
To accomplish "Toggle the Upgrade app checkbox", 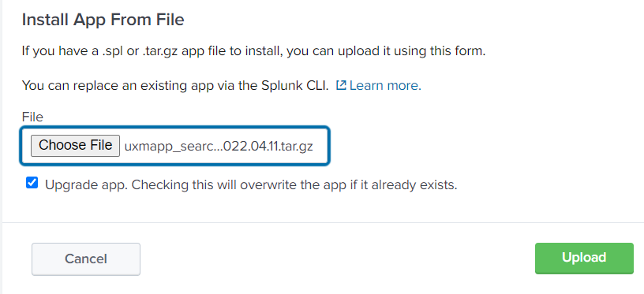I will [32, 183].
